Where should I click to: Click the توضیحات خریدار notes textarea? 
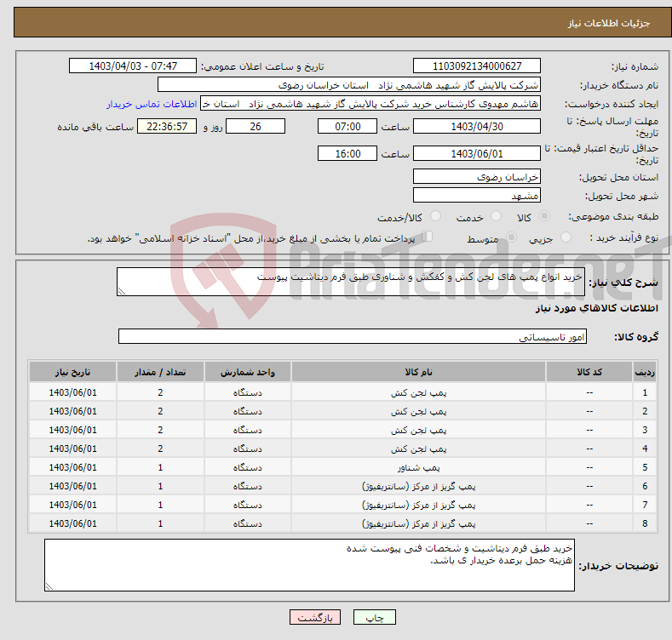pos(309,565)
